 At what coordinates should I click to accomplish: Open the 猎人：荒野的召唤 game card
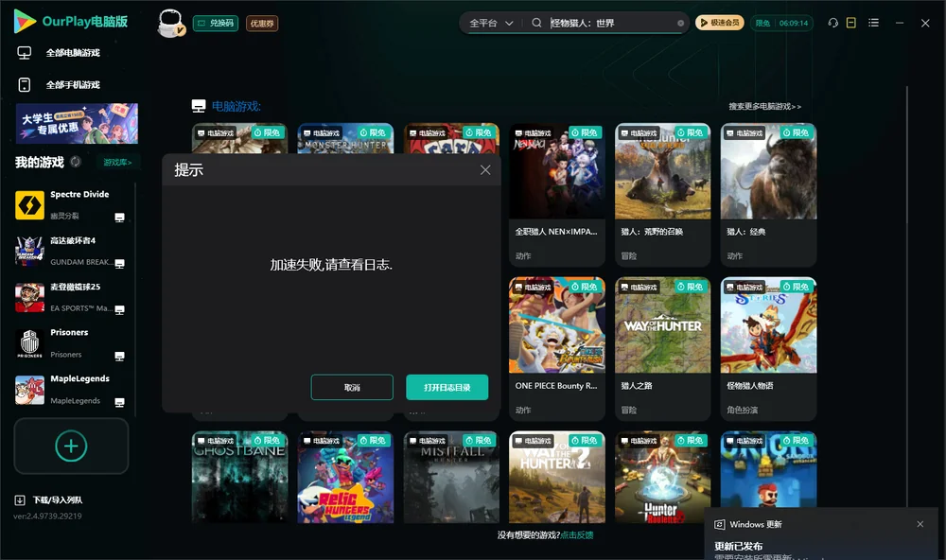[x=662, y=194]
